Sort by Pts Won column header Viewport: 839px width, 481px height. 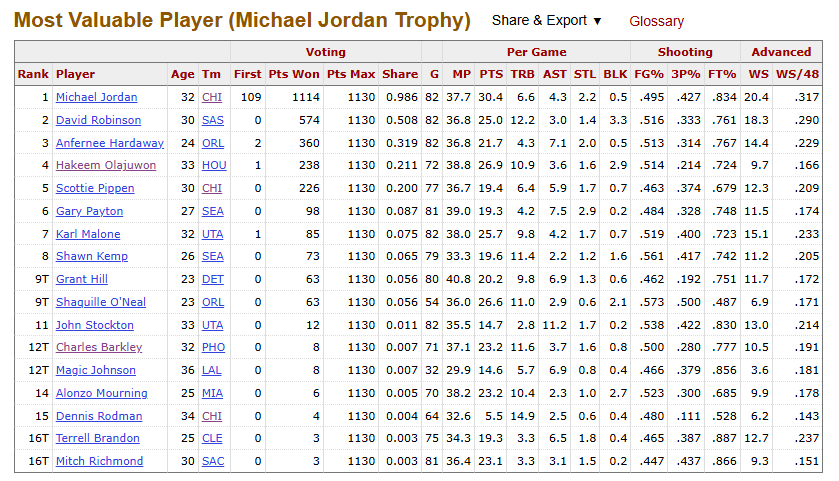point(294,74)
